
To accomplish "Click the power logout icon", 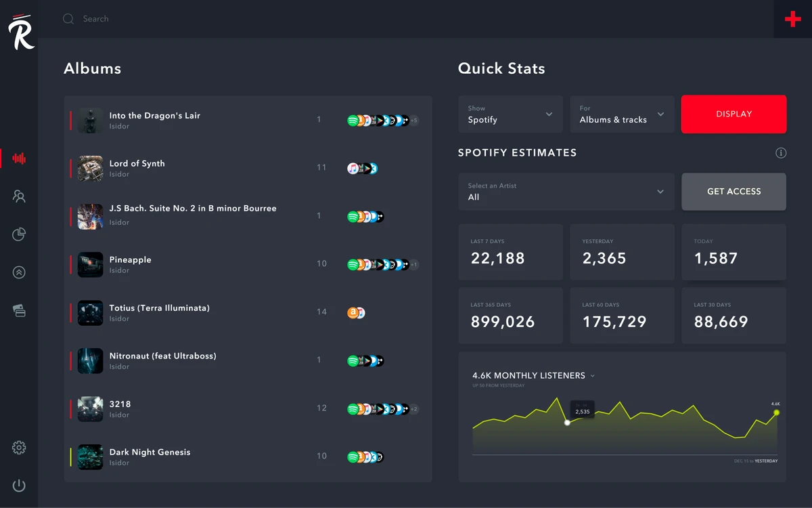I will (x=19, y=485).
